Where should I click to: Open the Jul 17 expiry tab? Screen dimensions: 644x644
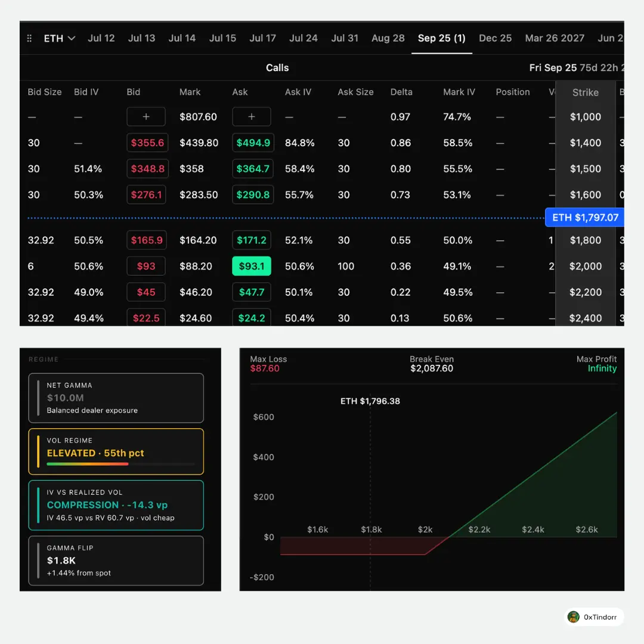[262, 38]
